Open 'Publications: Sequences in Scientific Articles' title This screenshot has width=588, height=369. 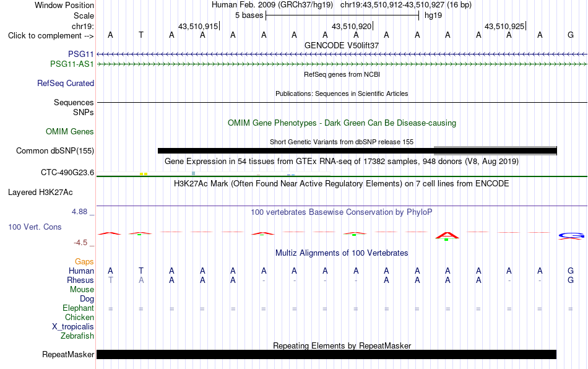(x=342, y=93)
